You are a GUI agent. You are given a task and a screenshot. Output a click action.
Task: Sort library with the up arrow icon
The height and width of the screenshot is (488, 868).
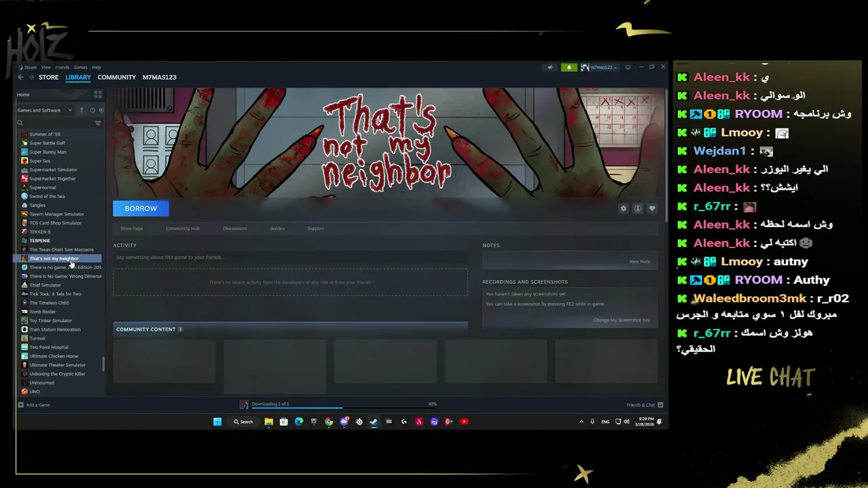[81, 110]
